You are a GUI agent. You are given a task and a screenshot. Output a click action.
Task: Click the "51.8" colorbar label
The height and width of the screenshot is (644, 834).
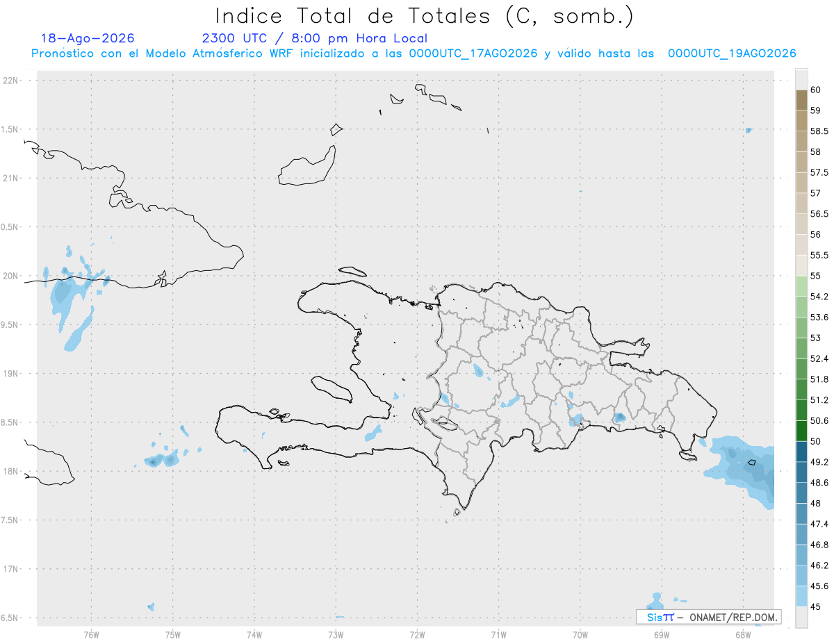click(819, 379)
